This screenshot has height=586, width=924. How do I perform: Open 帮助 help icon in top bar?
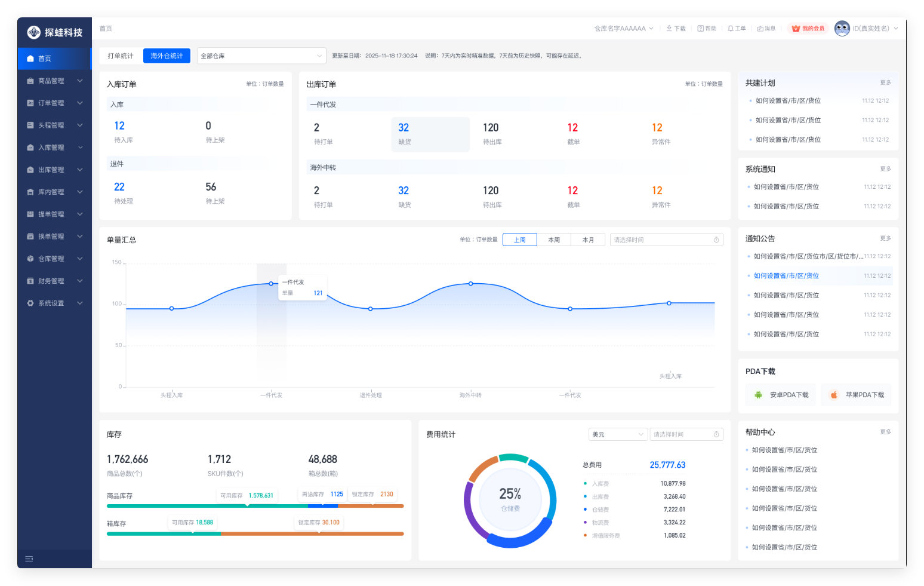701,29
